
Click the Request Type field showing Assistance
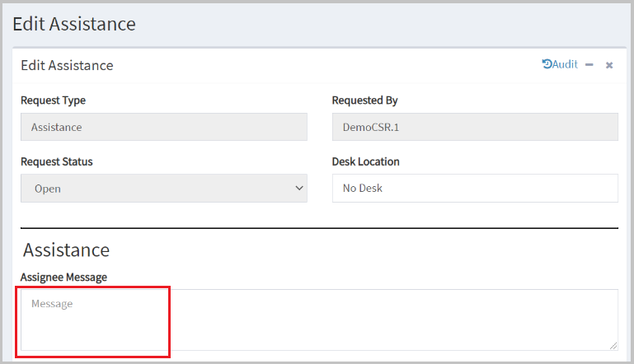(x=164, y=127)
